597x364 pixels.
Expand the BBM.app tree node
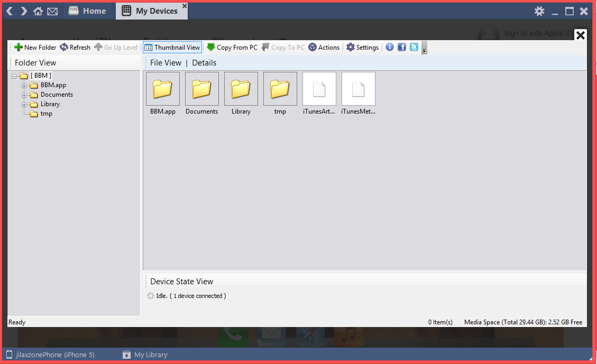pos(24,86)
